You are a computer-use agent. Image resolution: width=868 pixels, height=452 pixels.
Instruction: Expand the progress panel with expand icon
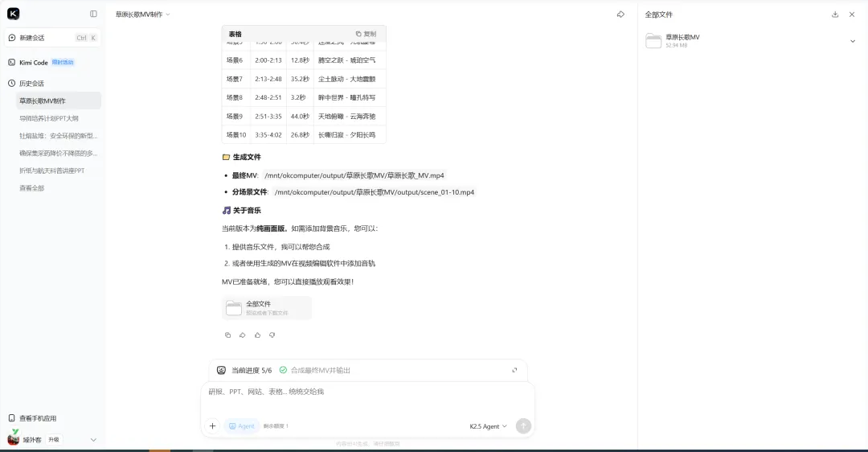point(514,370)
